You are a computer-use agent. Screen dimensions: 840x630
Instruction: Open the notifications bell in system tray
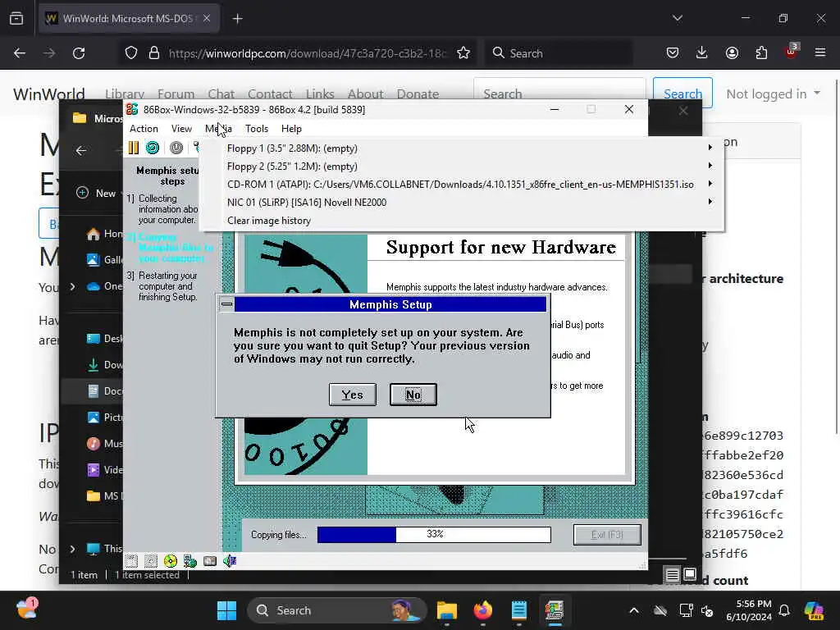click(784, 610)
